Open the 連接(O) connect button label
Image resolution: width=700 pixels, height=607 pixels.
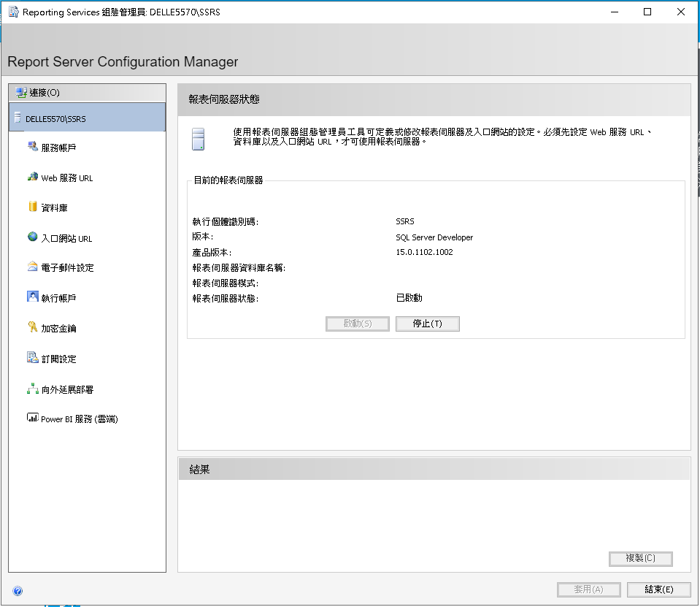click(45, 93)
